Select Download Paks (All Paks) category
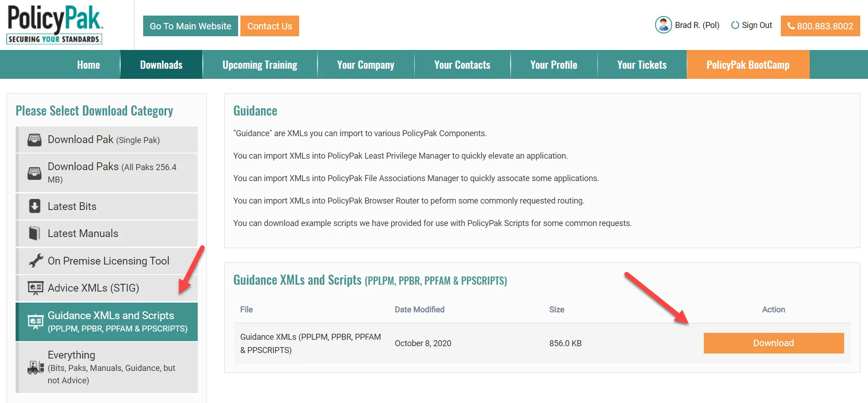The height and width of the screenshot is (403, 868). pos(107,173)
